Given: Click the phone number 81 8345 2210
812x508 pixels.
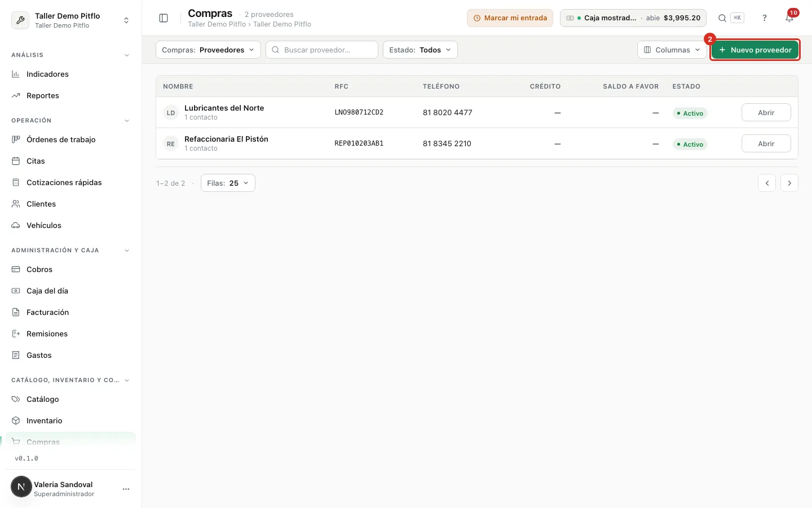Looking at the screenshot, I should click(x=447, y=143).
